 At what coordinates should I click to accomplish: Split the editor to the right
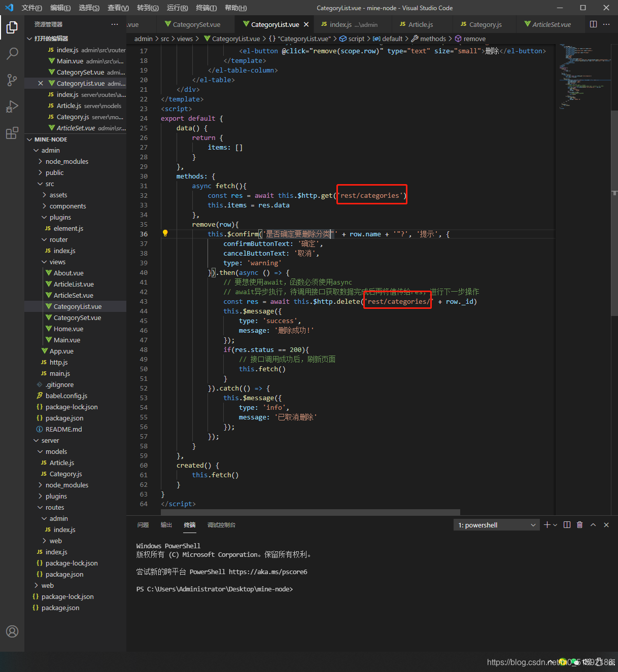(593, 24)
